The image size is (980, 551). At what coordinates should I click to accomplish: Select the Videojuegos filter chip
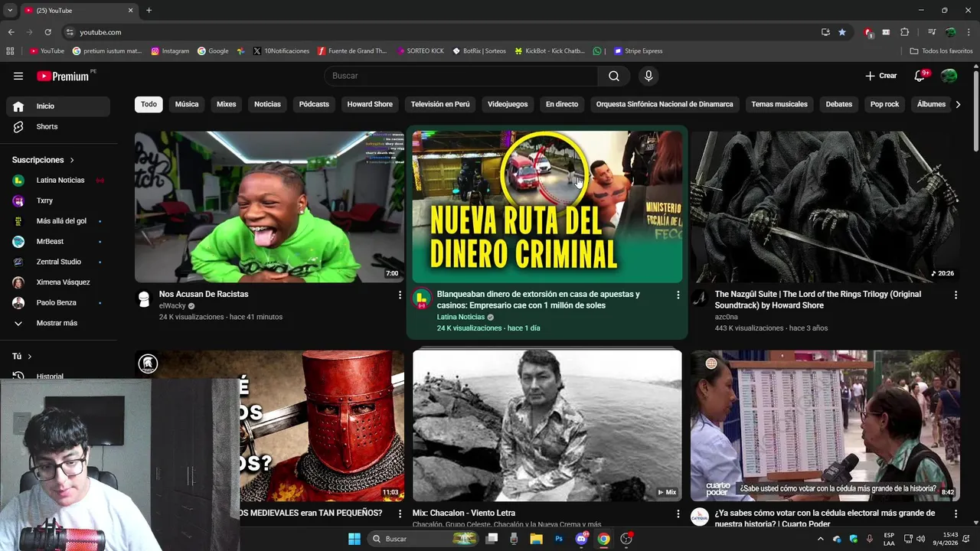[508, 104]
